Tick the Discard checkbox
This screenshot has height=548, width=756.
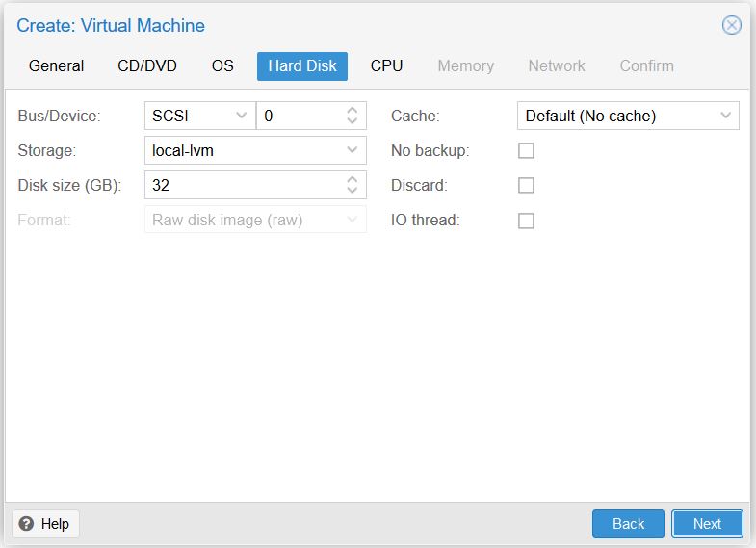pyautogui.click(x=526, y=185)
